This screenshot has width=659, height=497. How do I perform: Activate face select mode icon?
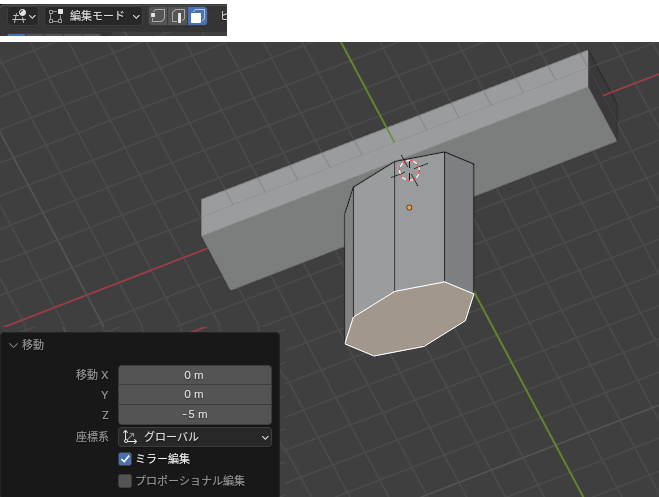pos(197,16)
